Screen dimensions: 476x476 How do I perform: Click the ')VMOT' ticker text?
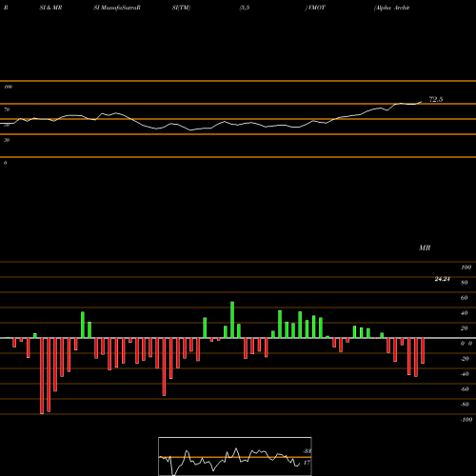pos(315,8)
